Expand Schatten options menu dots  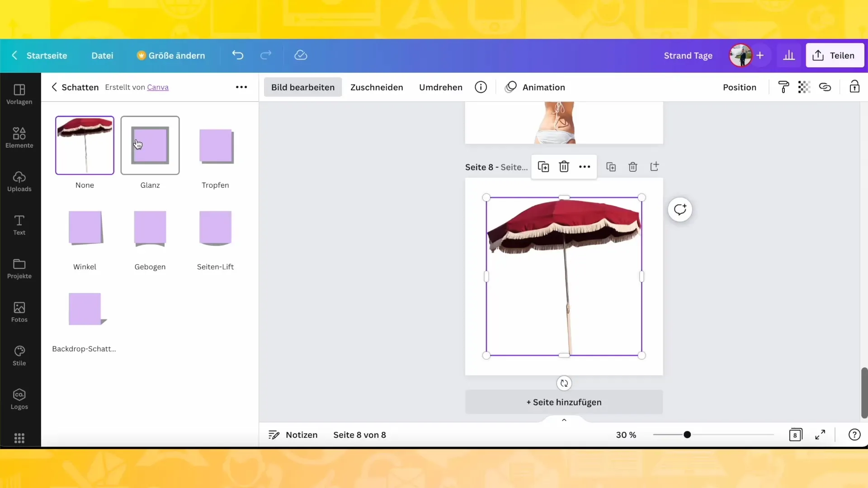pos(241,87)
